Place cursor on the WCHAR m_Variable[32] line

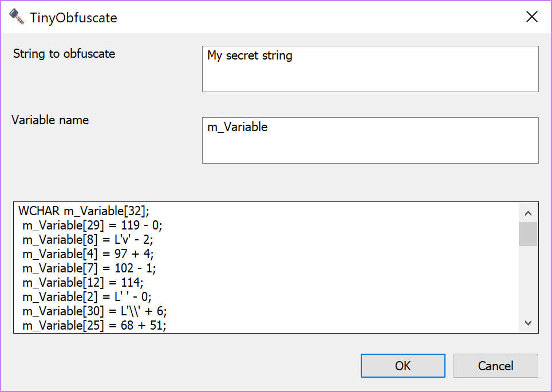click(84, 211)
